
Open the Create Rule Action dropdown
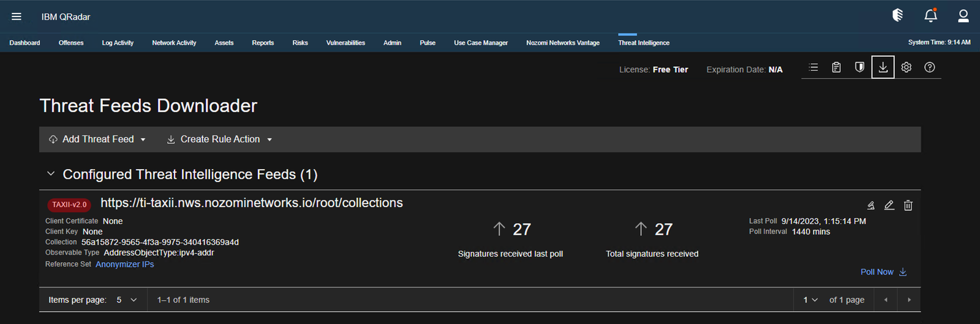point(219,140)
